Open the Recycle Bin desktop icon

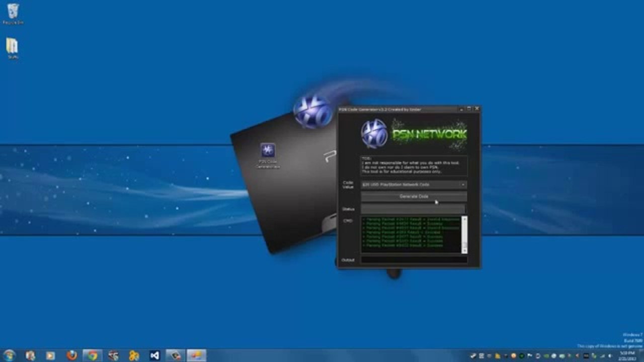point(13,13)
